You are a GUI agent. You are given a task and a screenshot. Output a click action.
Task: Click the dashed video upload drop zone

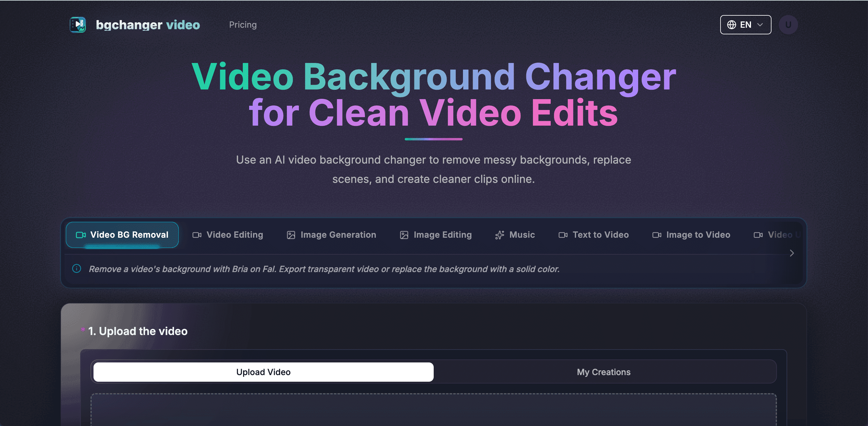(x=433, y=409)
